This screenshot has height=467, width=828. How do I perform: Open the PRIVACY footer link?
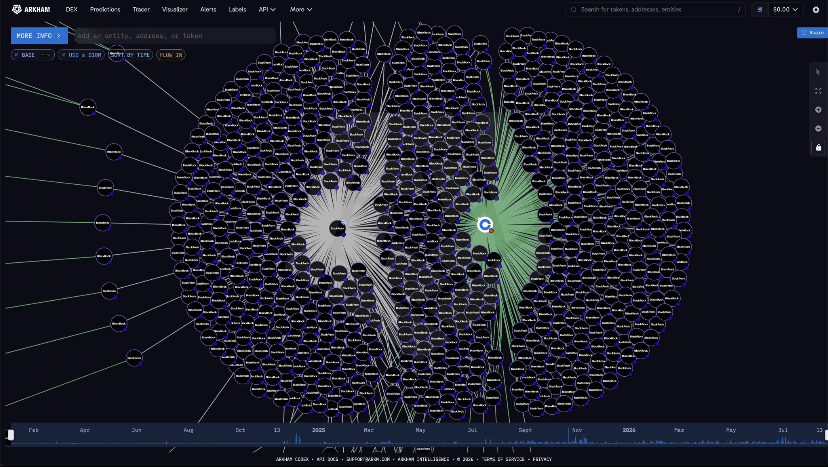pyautogui.click(x=542, y=460)
